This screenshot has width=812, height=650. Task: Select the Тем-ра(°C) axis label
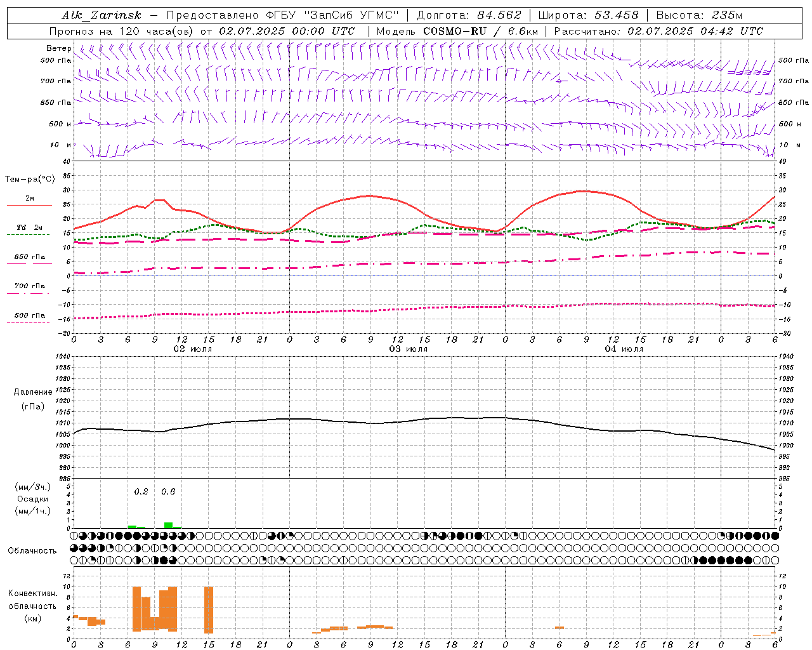tap(30, 180)
